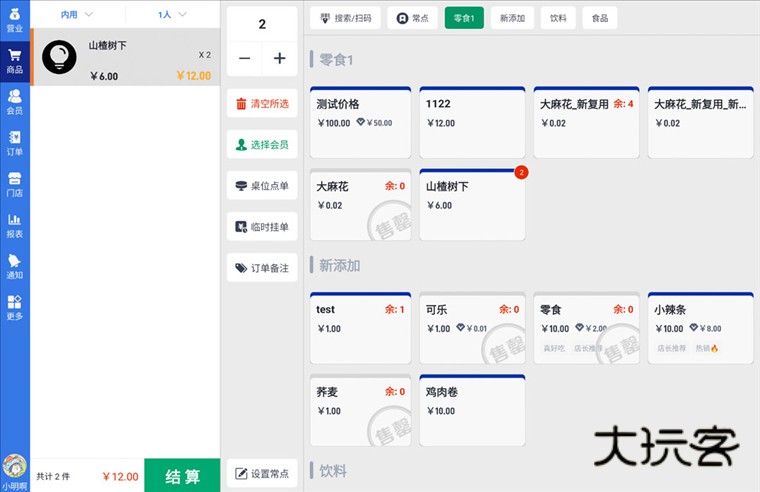Add a note with 订单备注
This screenshot has height=492, width=760.
262,268
